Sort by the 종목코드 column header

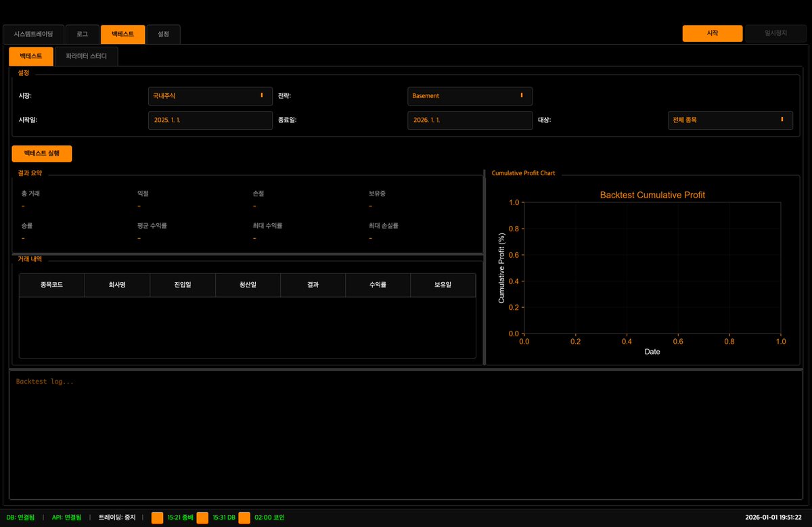point(52,285)
